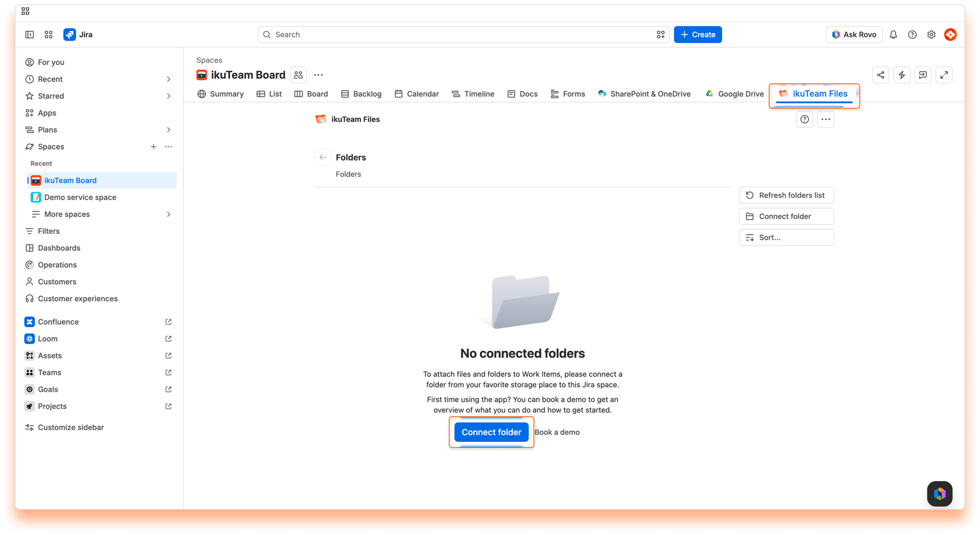This screenshot has width=980, height=535.
Task: Switch to the Board tab
Action: (x=311, y=94)
